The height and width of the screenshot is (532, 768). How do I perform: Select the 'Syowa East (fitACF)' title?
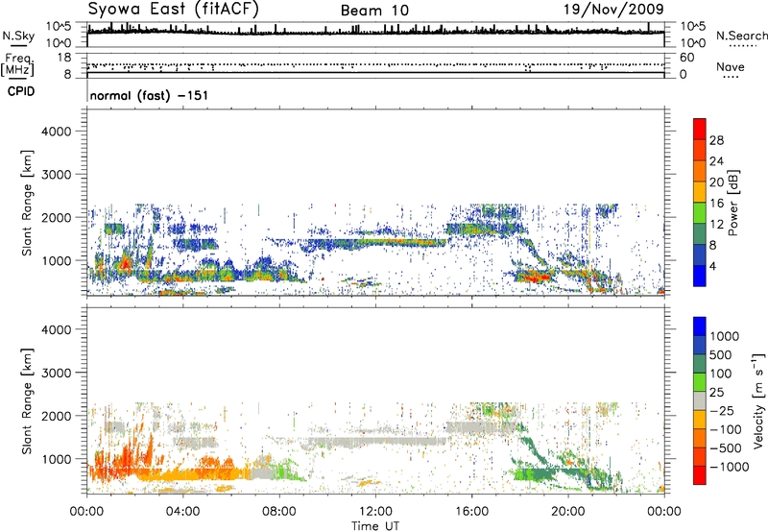pyautogui.click(x=174, y=10)
